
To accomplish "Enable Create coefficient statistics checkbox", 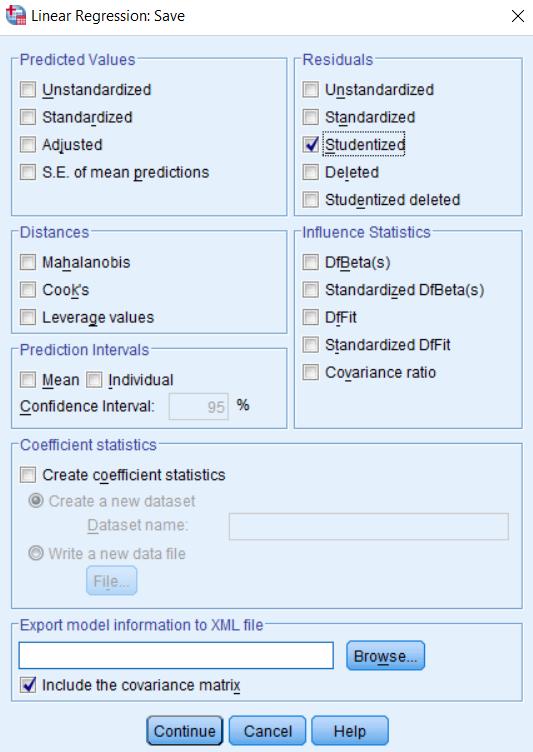I will (28, 475).
